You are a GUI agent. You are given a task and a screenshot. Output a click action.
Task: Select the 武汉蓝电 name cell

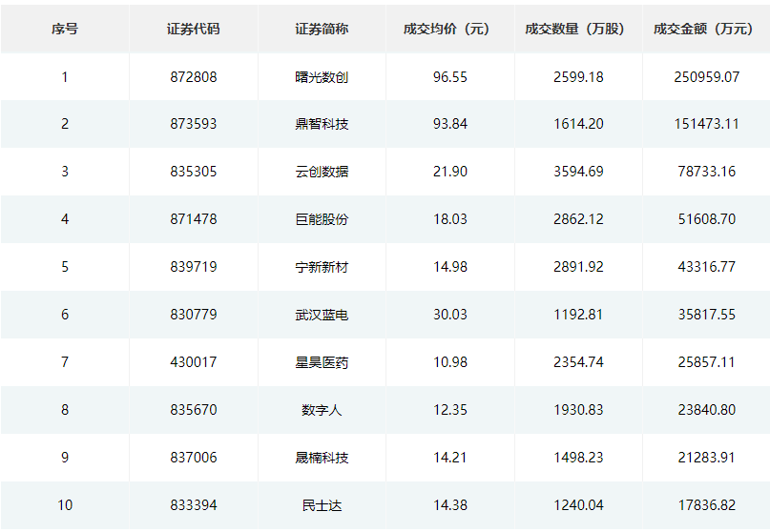(322, 315)
